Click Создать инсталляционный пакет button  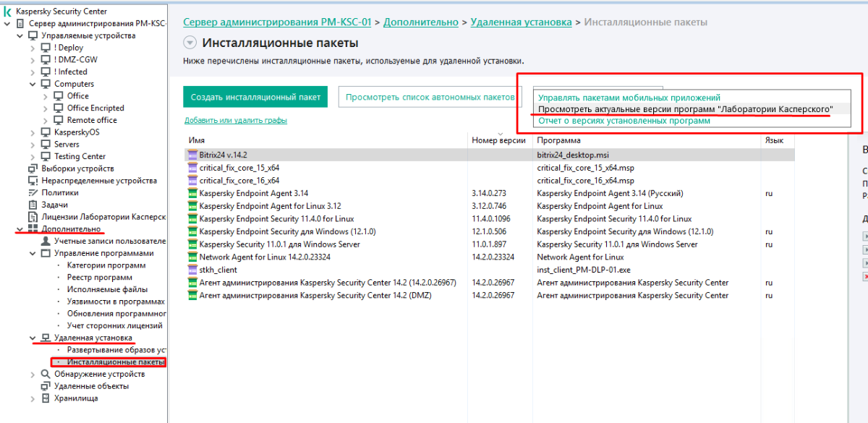256,97
